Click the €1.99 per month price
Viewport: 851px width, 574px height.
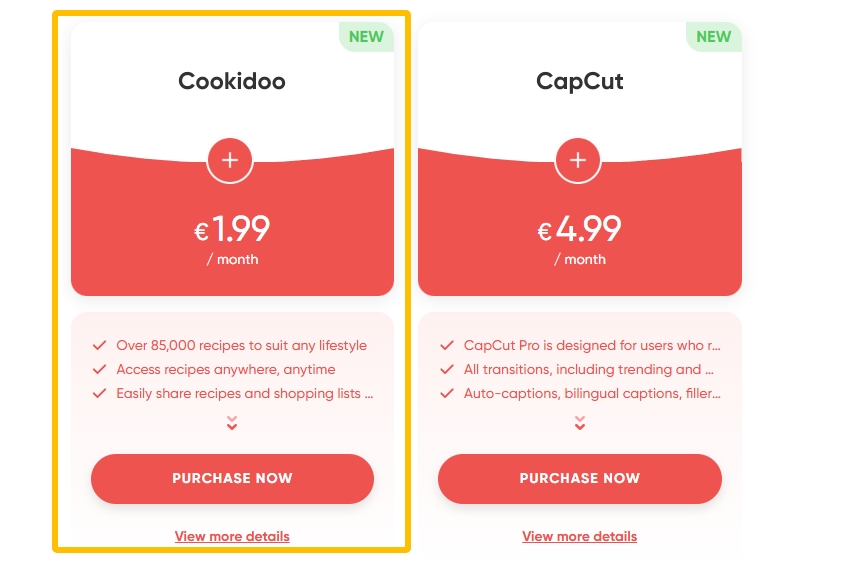pyautogui.click(x=232, y=231)
